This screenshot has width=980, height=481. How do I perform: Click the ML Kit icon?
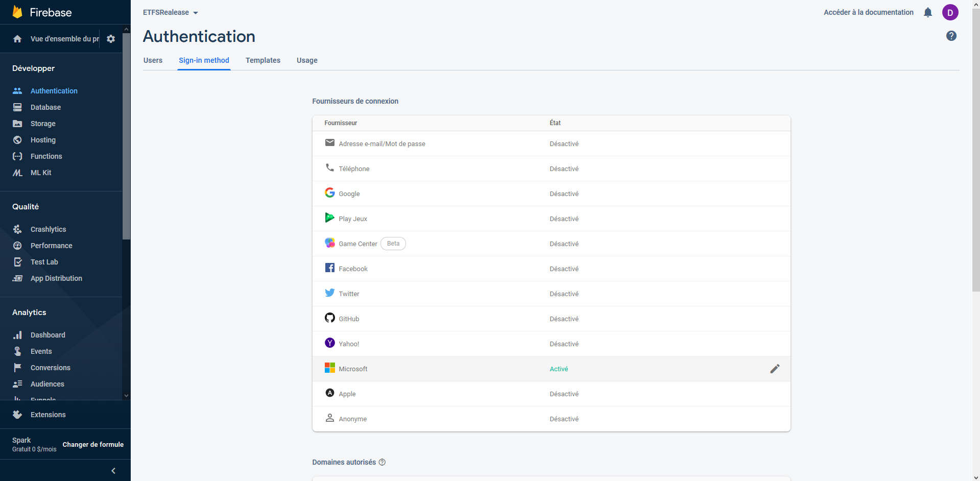pyautogui.click(x=17, y=173)
